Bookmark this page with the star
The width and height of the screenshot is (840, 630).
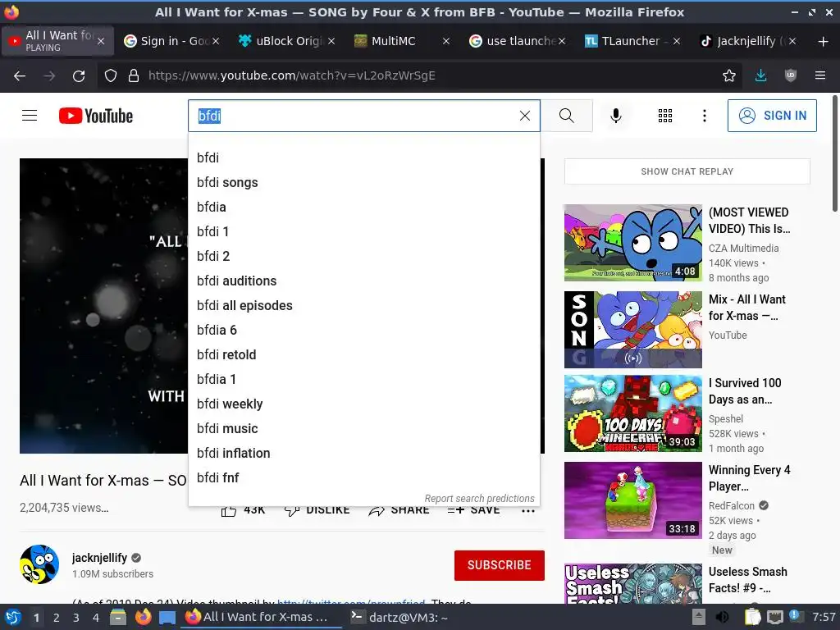pyautogui.click(x=729, y=75)
